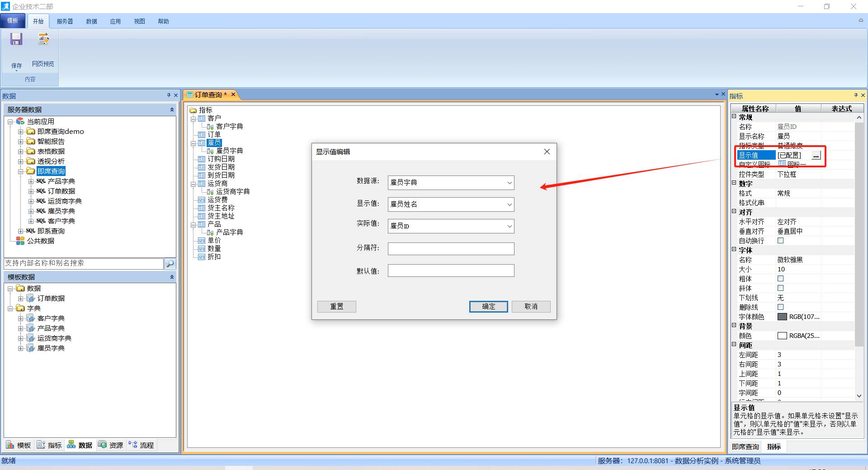Select 订单数据 under 模板数据 tree
868x470 pixels.
[51, 299]
